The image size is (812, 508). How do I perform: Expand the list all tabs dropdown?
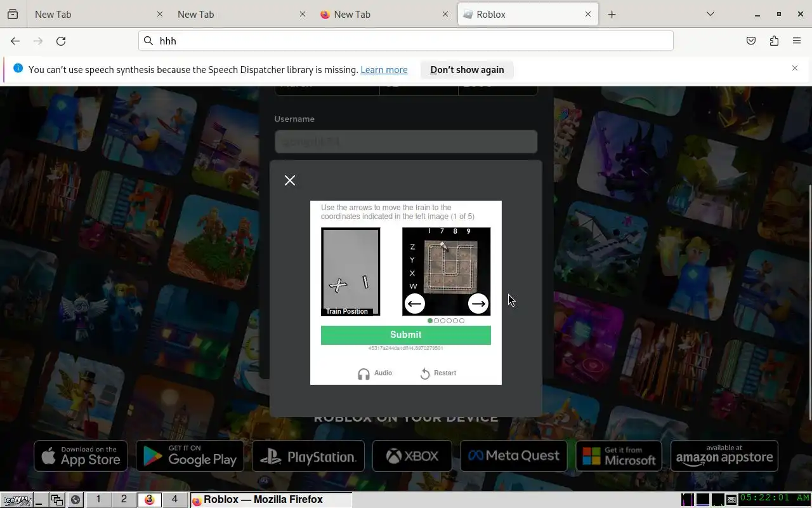click(710, 14)
